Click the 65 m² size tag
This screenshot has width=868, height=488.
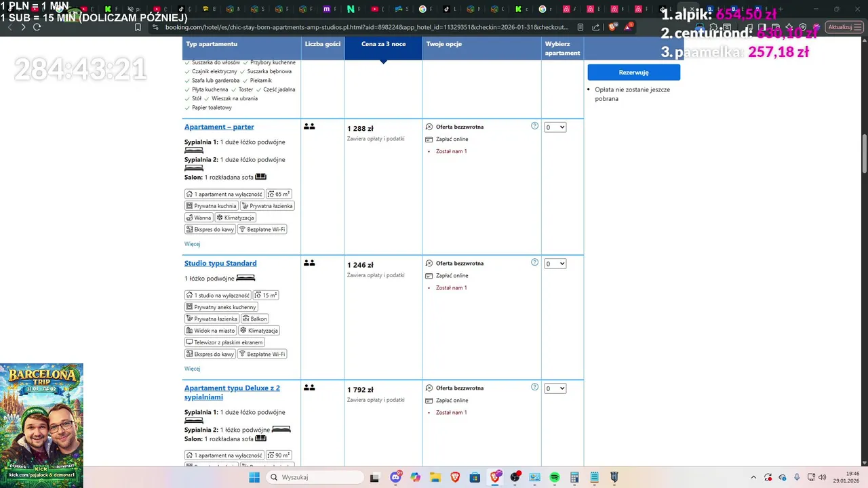(x=279, y=194)
